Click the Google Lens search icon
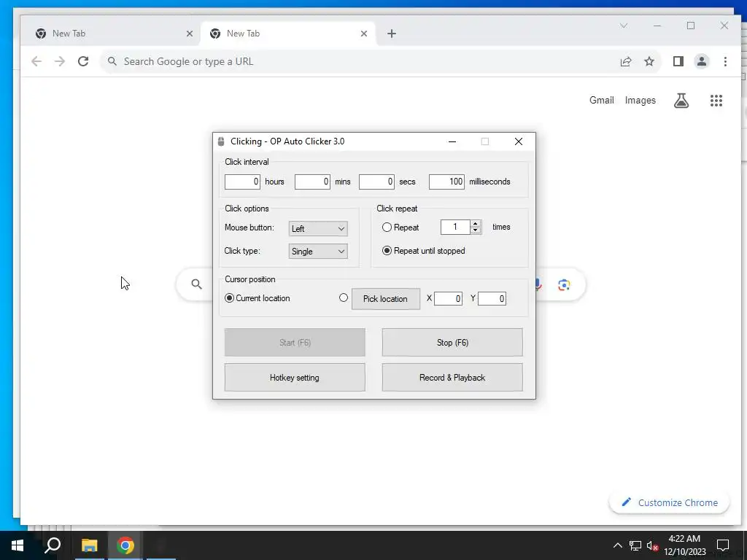Screen dimensions: 747x560 pyautogui.click(x=564, y=285)
